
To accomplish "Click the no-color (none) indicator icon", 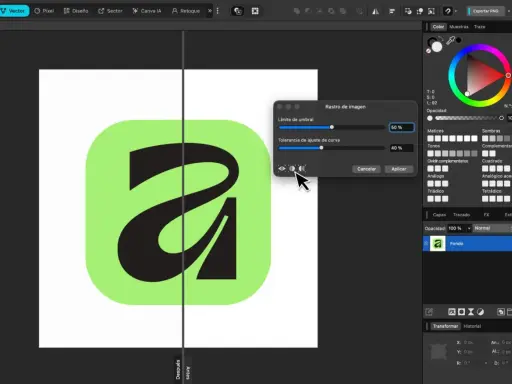I will [428, 51].
